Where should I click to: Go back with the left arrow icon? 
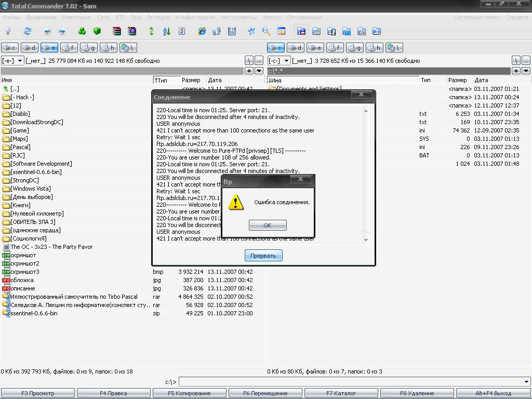pos(47,32)
